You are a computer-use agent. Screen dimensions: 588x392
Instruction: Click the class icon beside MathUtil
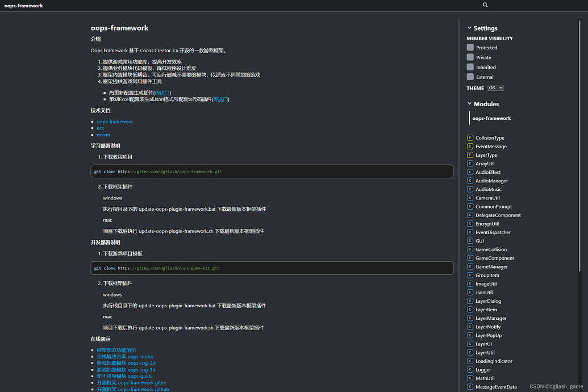[471, 378]
